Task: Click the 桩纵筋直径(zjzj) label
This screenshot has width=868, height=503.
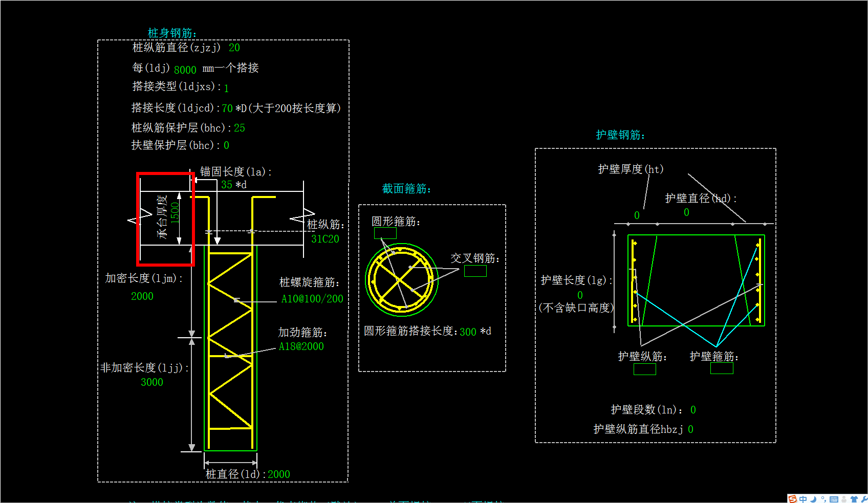Action: coord(177,48)
